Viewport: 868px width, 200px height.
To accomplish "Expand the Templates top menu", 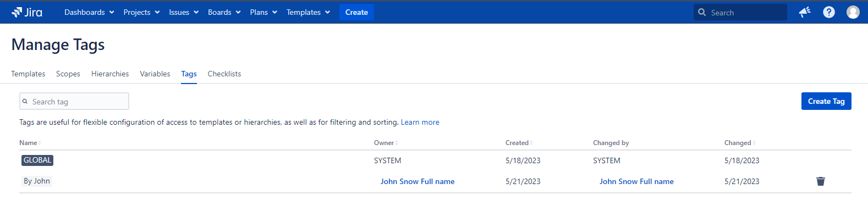I will [308, 12].
